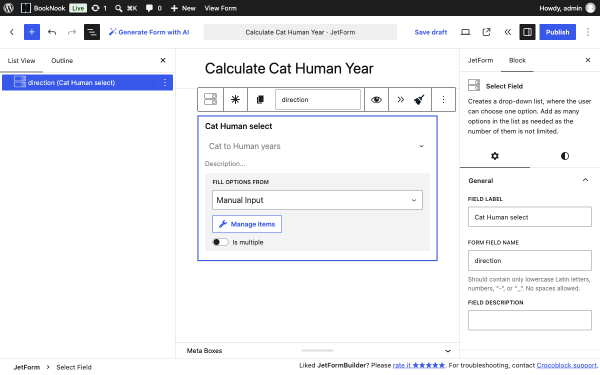Open the BookNook site link

[x=43, y=8]
